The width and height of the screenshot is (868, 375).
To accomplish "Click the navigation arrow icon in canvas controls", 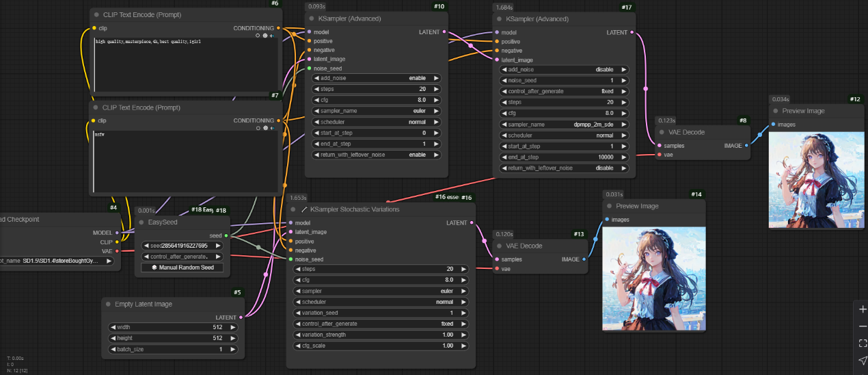I will pyautogui.click(x=863, y=361).
